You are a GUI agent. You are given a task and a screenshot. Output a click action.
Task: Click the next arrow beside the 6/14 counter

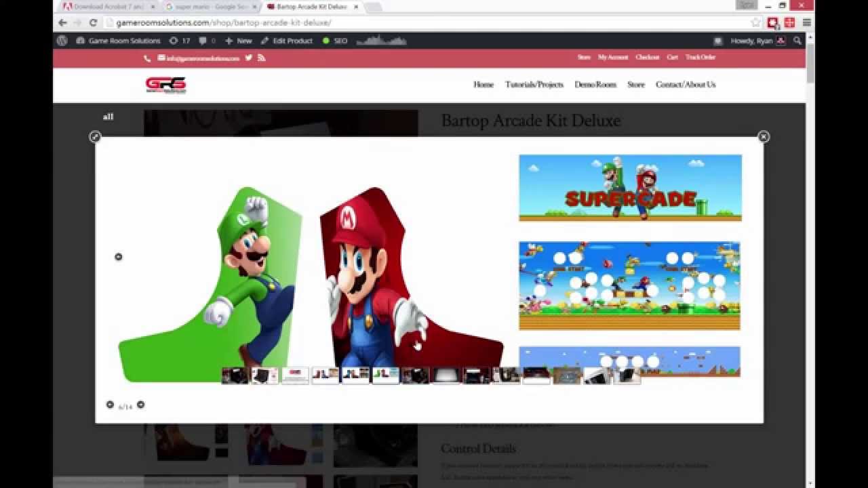point(141,405)
